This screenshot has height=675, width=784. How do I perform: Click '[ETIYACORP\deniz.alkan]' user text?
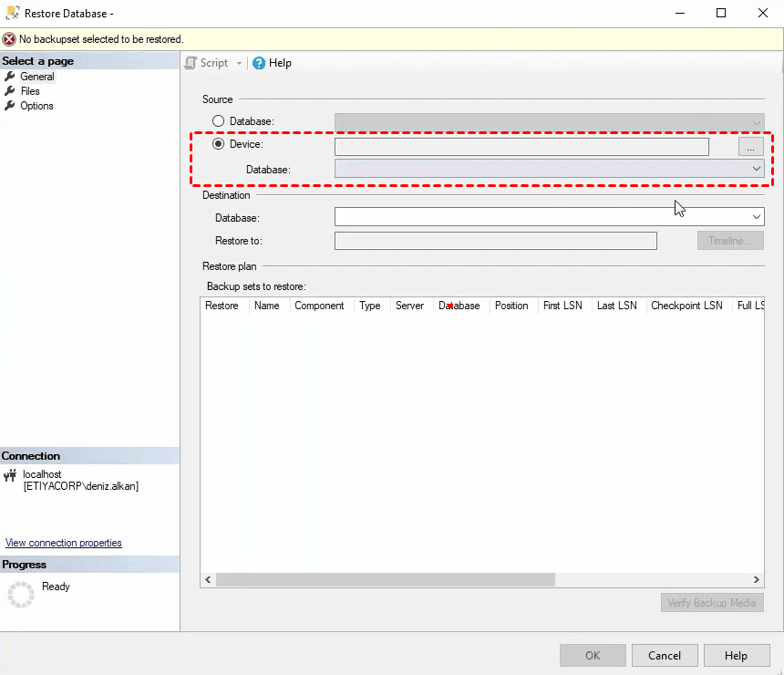coord(81,486)
